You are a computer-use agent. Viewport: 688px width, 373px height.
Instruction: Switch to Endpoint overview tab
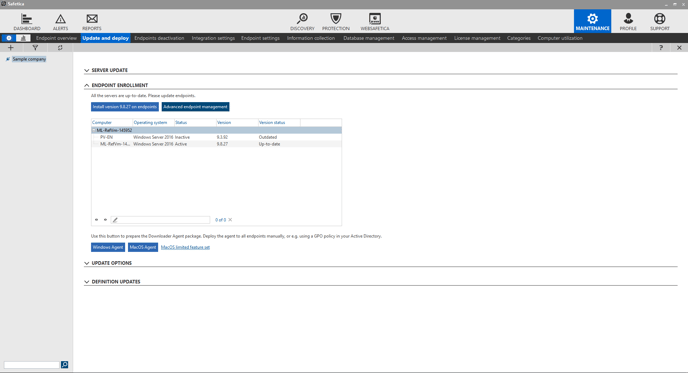coord(56,38)
